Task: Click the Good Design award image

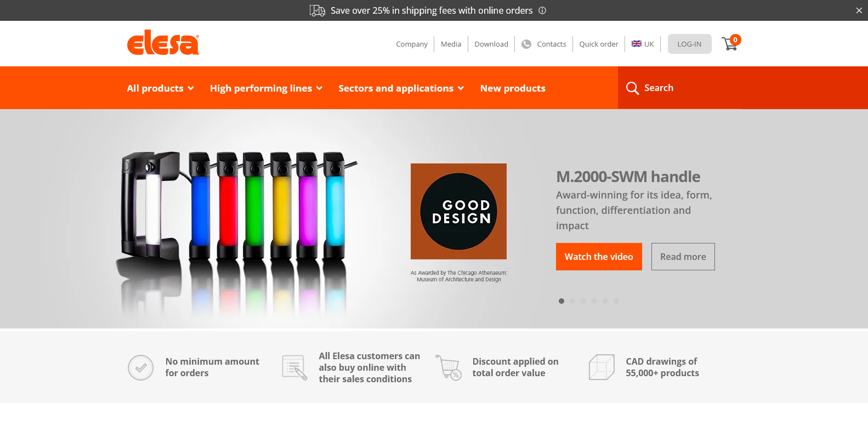Action: (458, 211)
